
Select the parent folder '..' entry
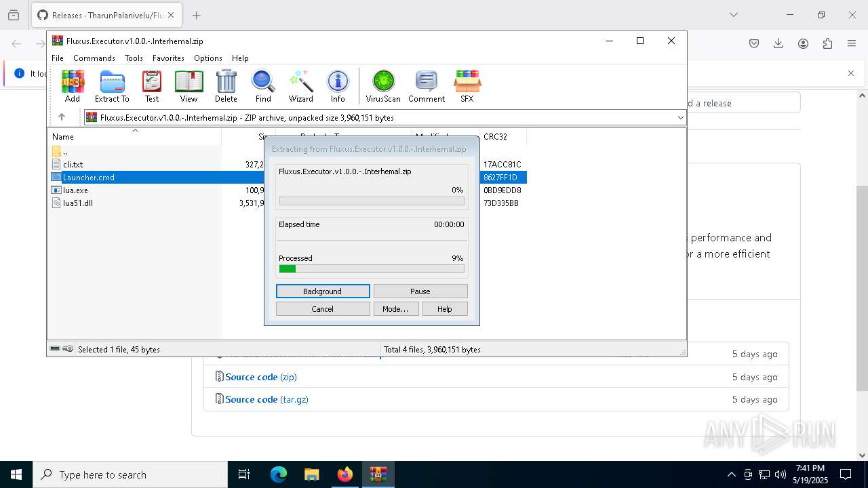click(59, 152)
